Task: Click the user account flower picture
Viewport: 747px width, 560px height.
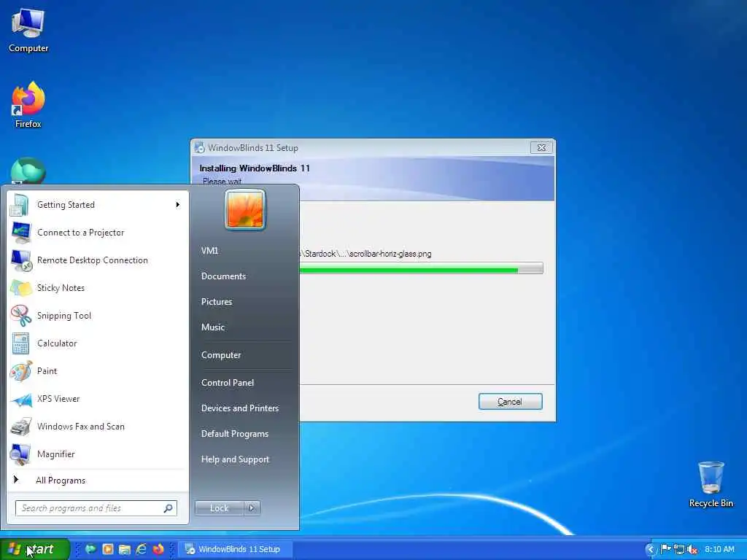Action: click(x=245, y=209)
